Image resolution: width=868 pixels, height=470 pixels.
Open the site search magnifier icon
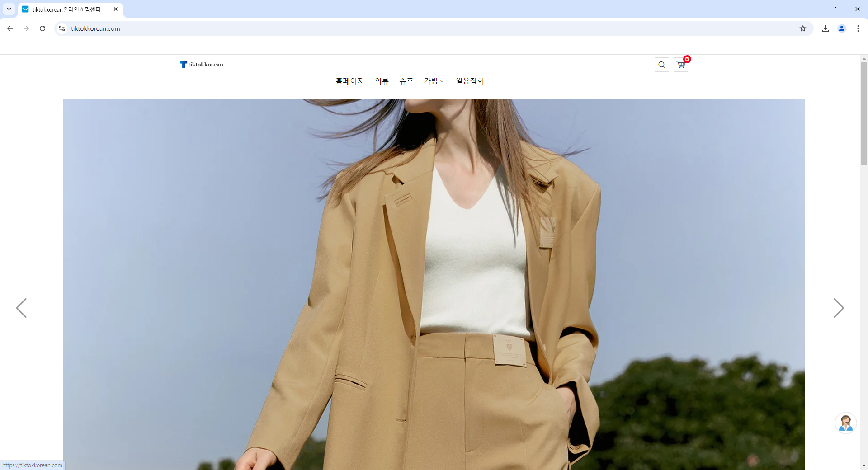click(x=661, y=65)
